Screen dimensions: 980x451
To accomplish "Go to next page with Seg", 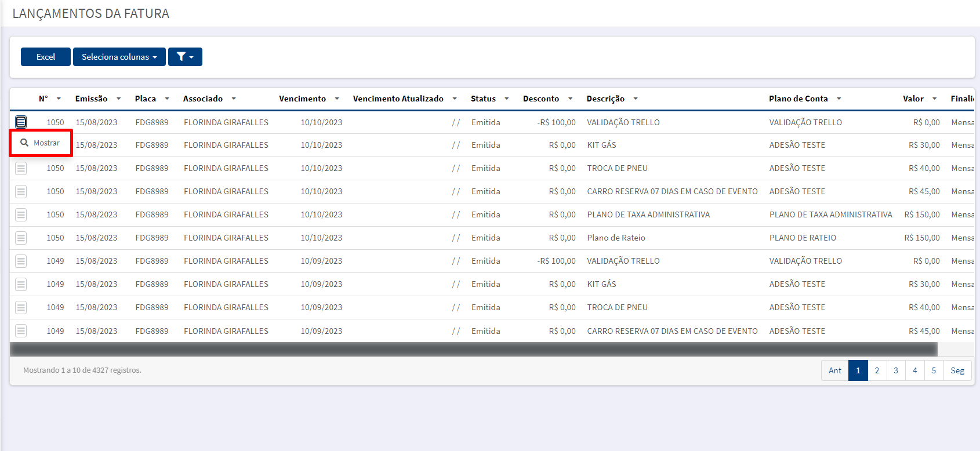I will tap(957, 370).
